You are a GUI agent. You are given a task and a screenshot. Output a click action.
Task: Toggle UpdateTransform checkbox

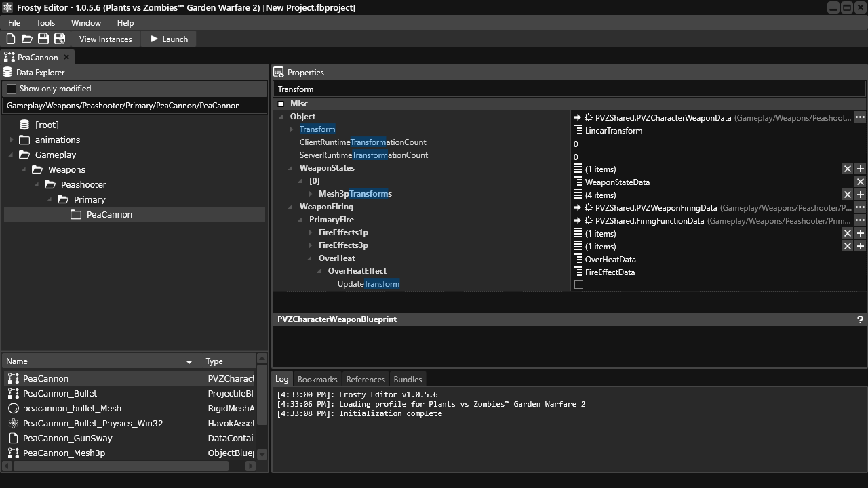pyautogui.click(x=578, y=285)
